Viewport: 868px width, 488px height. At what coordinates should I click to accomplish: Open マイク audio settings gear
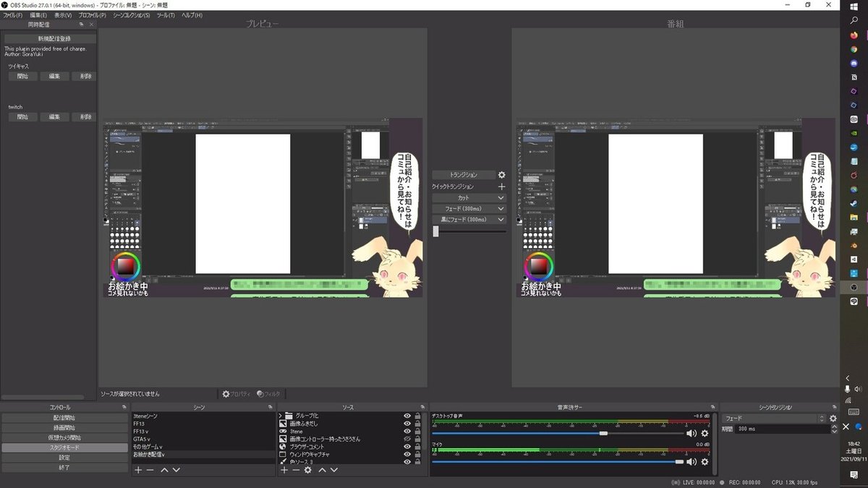[x=705, y=461]
